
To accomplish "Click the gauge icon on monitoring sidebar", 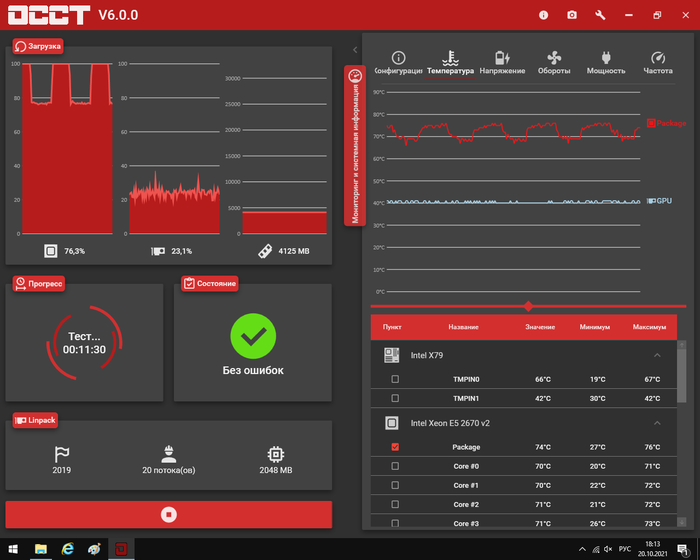I will coord(355,76).
